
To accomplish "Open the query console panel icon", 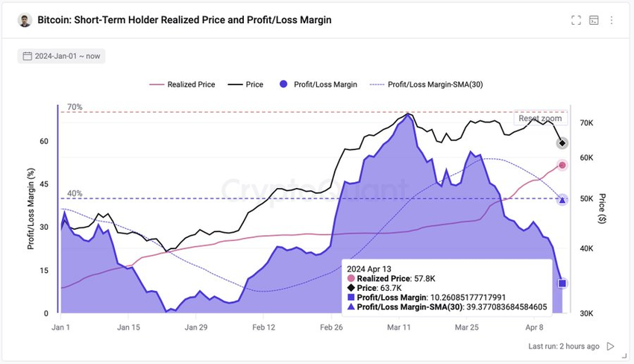I will tap(594, 20).
